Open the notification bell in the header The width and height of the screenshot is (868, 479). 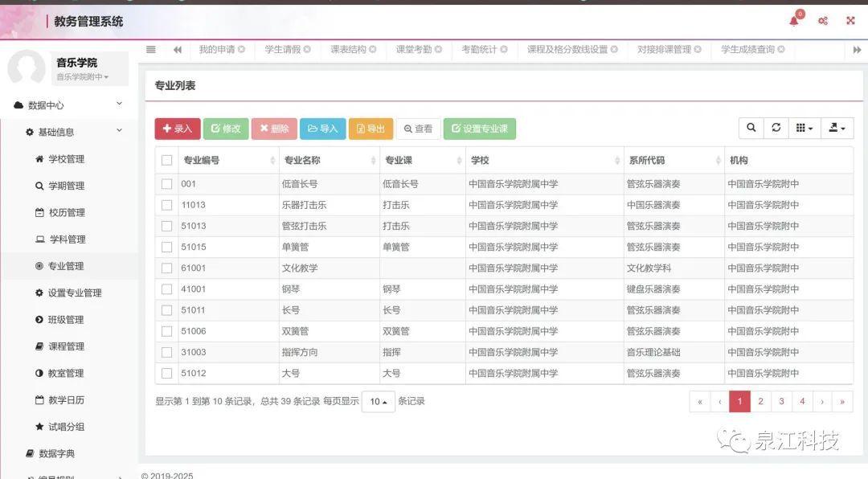[x=794, y=20]
